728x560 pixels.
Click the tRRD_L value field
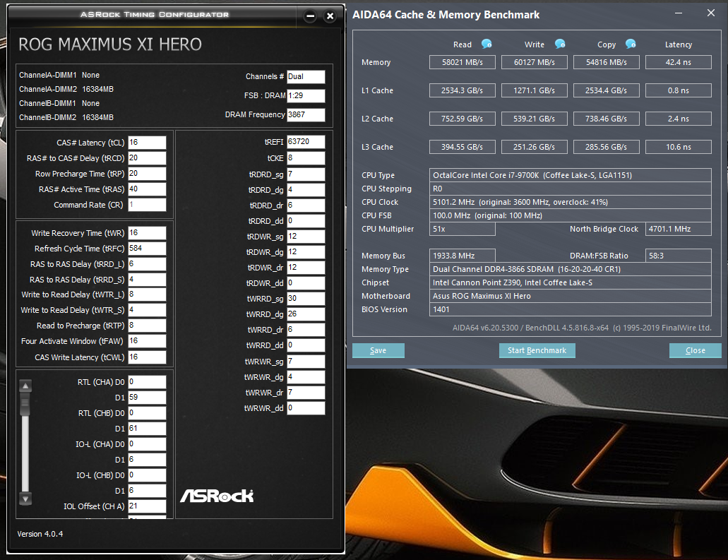147,263
